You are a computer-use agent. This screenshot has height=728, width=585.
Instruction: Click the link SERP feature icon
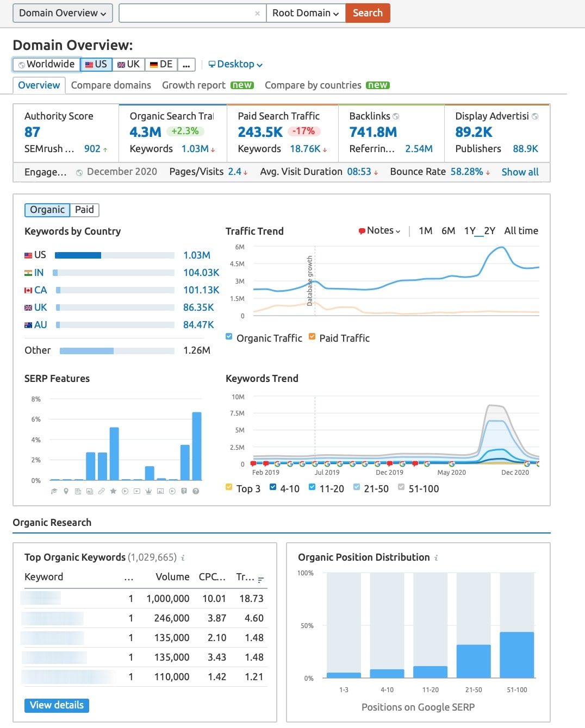[101, 491]
